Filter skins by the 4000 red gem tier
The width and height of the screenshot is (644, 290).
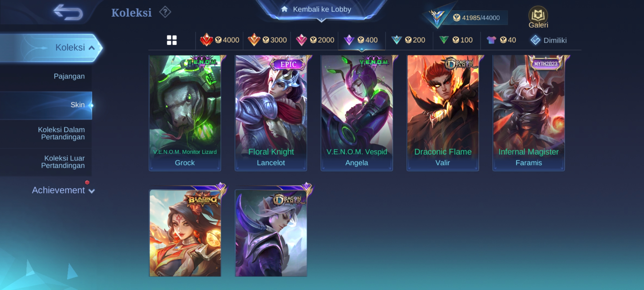(219, 40)
